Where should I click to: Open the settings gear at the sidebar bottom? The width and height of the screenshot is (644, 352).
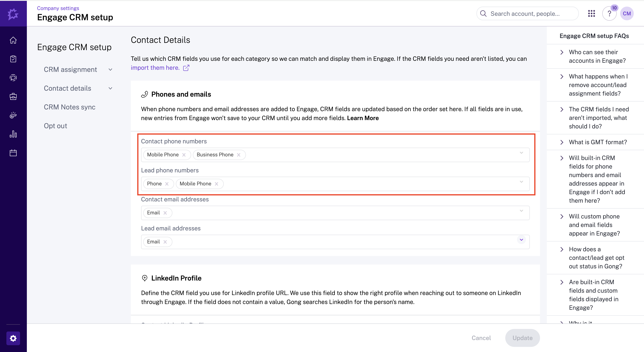[x=13, y=338]
